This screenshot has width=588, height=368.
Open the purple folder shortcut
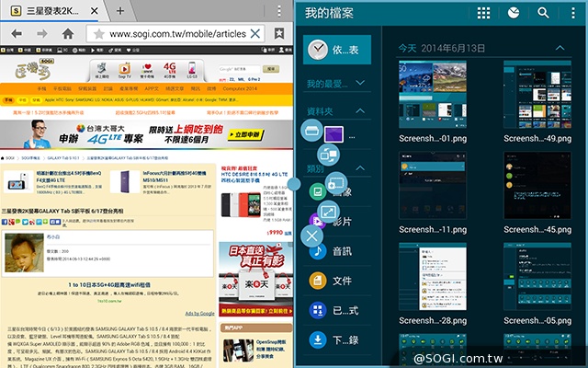(334, 134)
